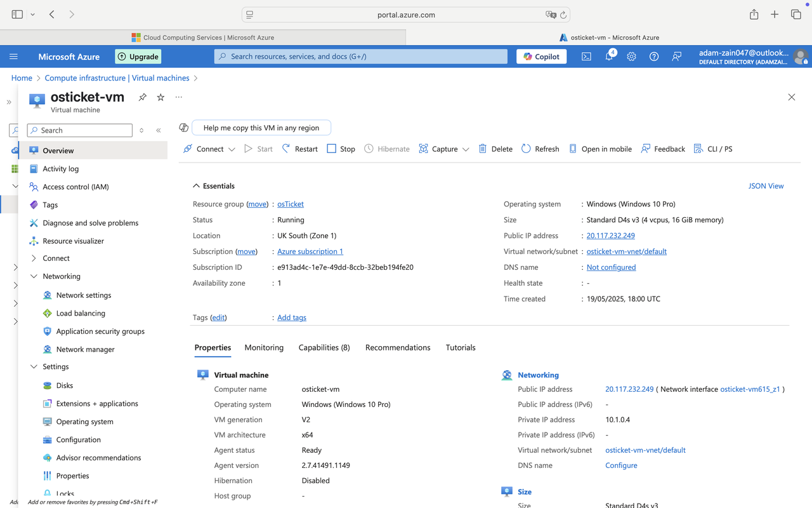Collapse the resource menu with double chevron
This screenshot has width=812, height=508.
point(159,130)
